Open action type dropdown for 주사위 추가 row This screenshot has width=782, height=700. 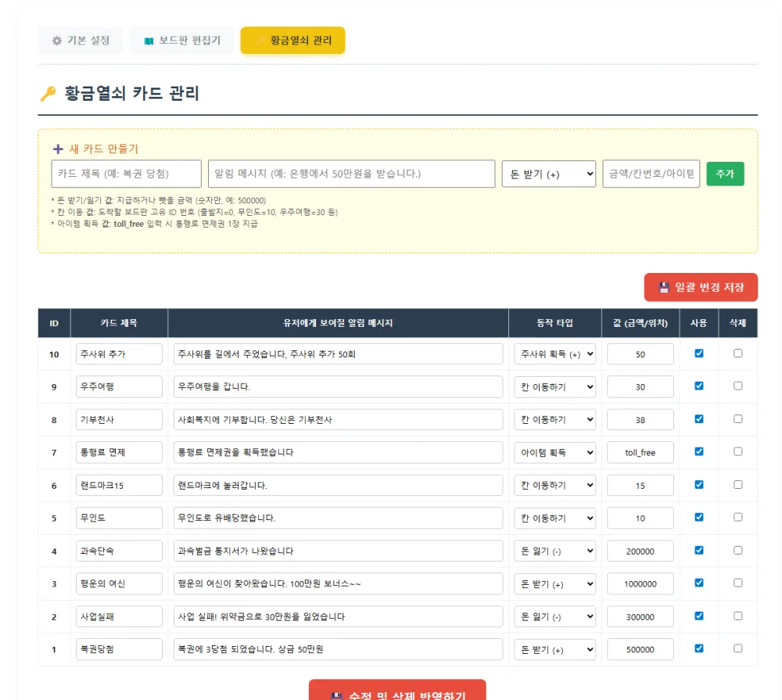tap(555, 354)
